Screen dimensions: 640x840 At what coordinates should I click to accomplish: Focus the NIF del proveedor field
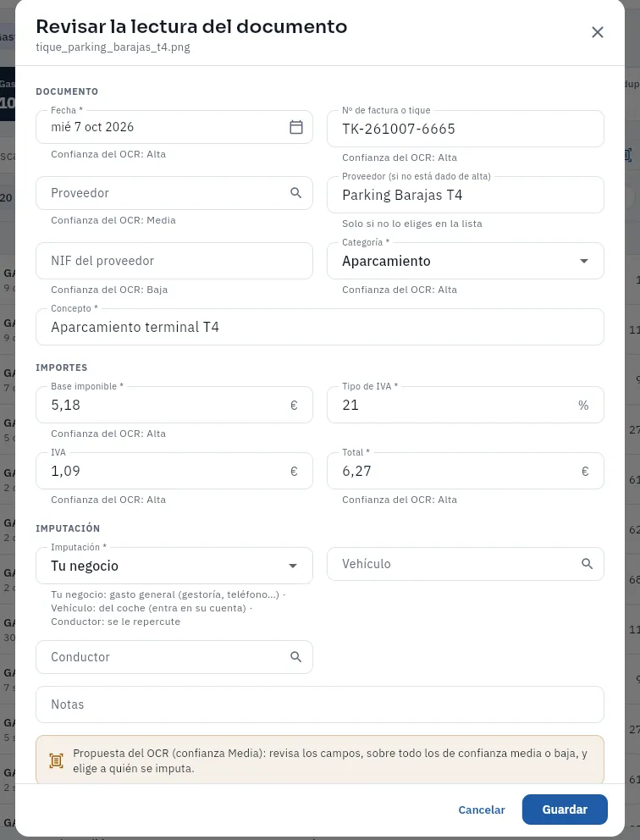[x=174, y=261]
